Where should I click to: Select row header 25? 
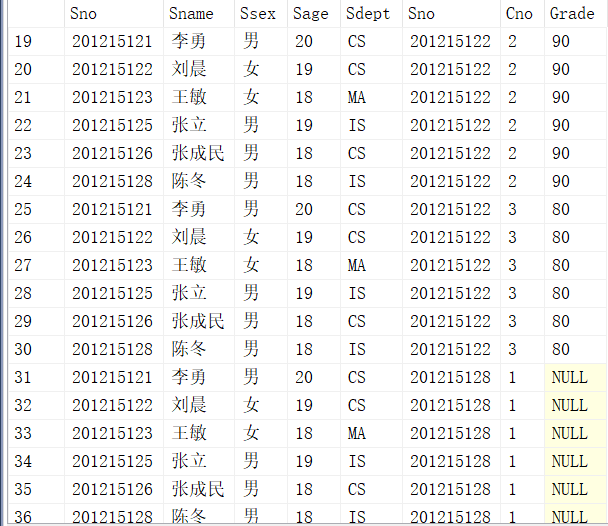36,209
